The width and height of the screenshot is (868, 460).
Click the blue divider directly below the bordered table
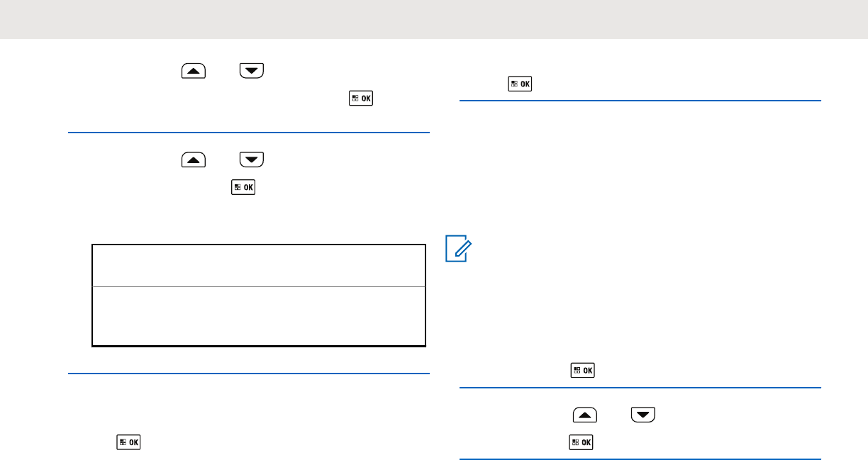click(x=249, y=374)
